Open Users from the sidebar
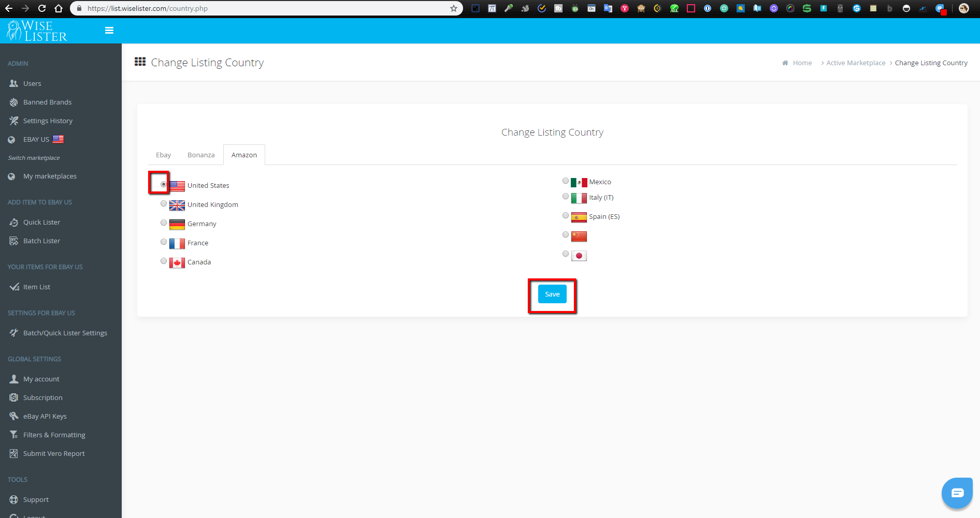 (x=32, y=83)
